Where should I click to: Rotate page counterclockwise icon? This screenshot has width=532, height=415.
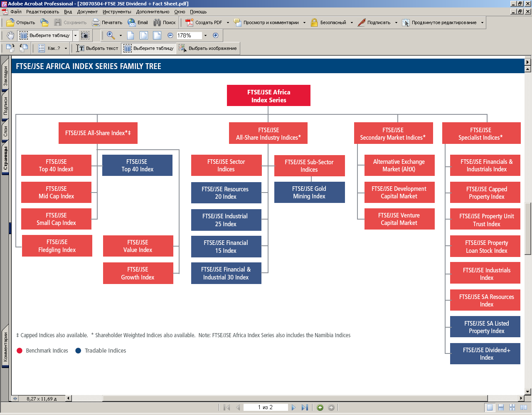[x=24, y=48]
